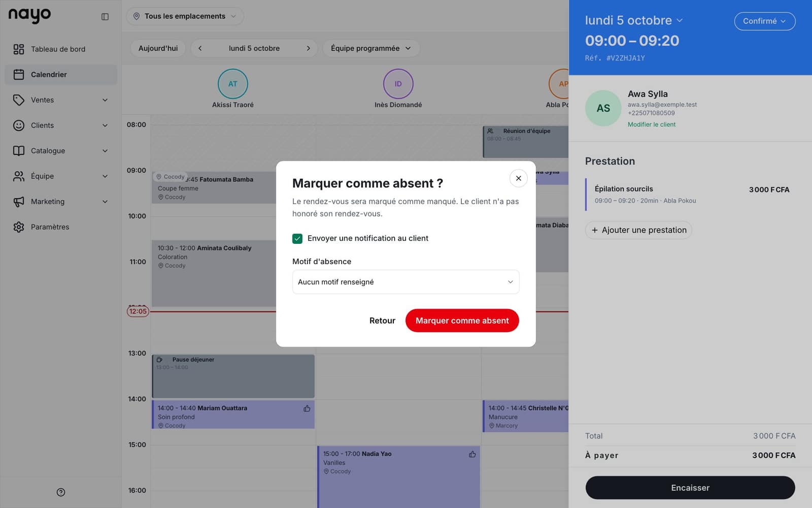Confirm with Marquer comme absent button
The height and width of the screenshot is (508, 812).
(x=462, y=321)
